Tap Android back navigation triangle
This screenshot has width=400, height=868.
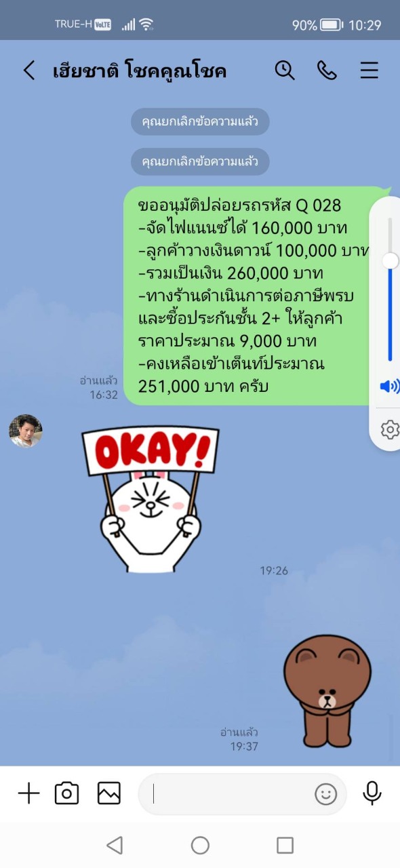[115, 845]
